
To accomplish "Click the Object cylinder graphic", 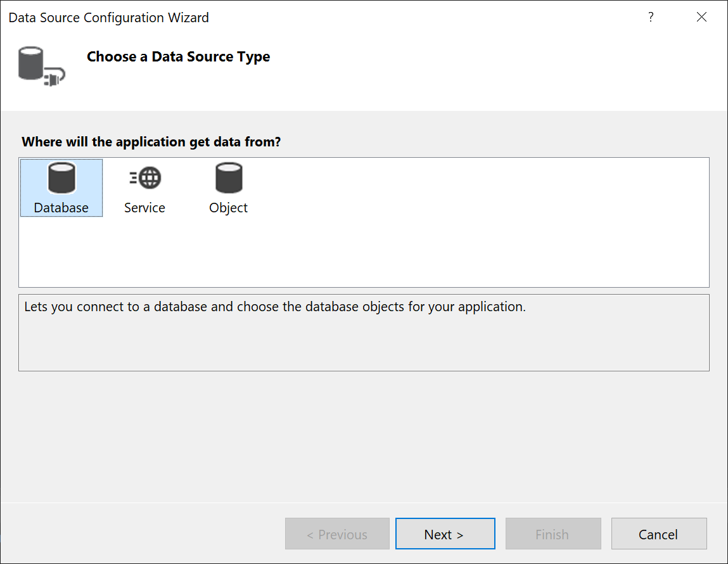I will click(x=228, y=177).
